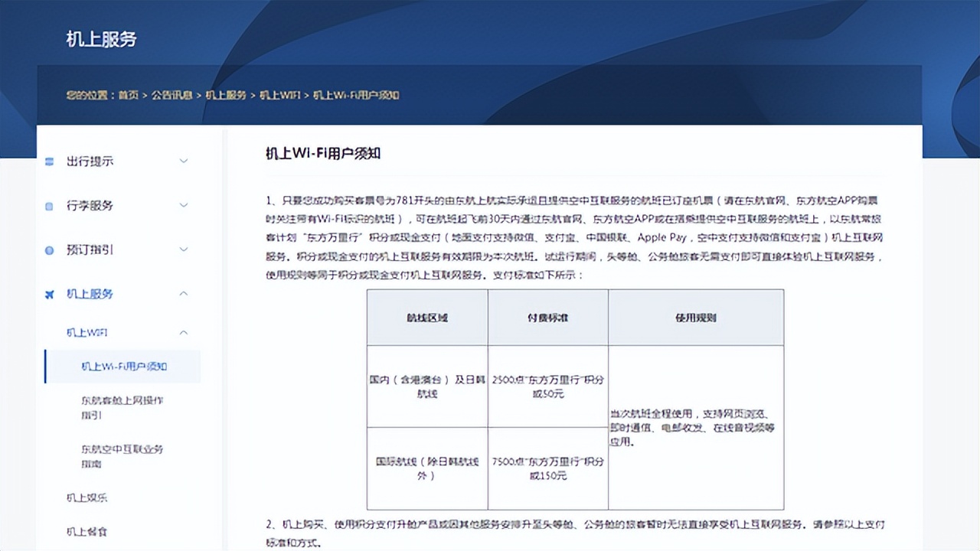Expand the 预订指引 section chevron
980x551 pixels.
pyautogui.click(x=184, y=250)
